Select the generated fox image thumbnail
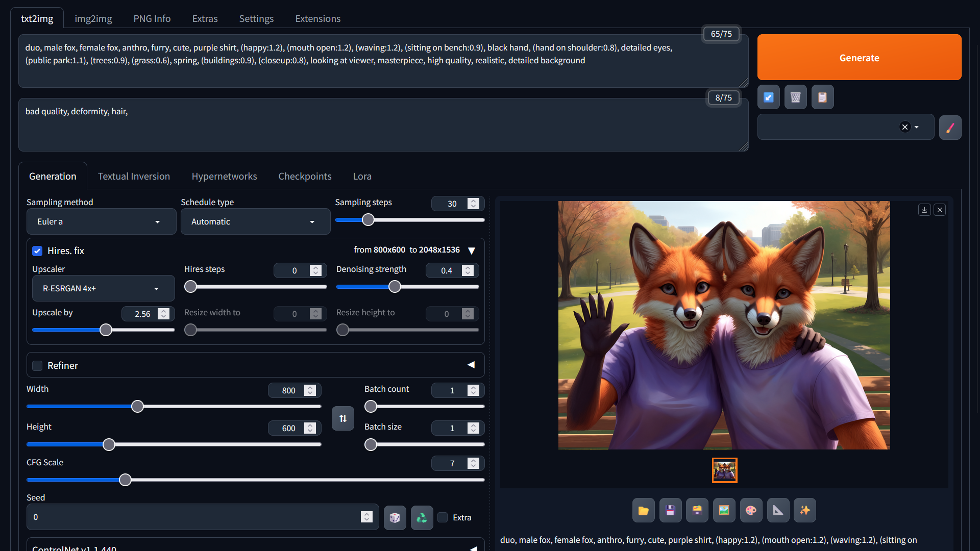The image size is (980, 551). (724, 470)
